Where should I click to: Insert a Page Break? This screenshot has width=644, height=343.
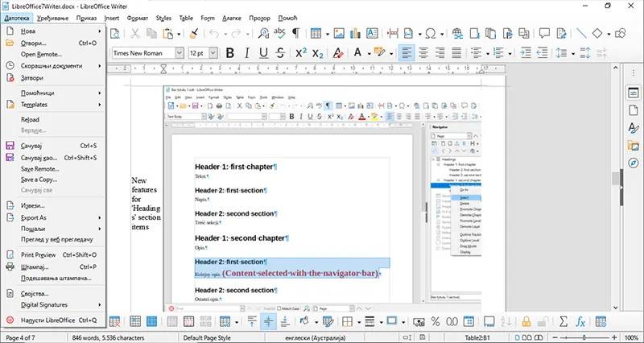coord(393,33)
